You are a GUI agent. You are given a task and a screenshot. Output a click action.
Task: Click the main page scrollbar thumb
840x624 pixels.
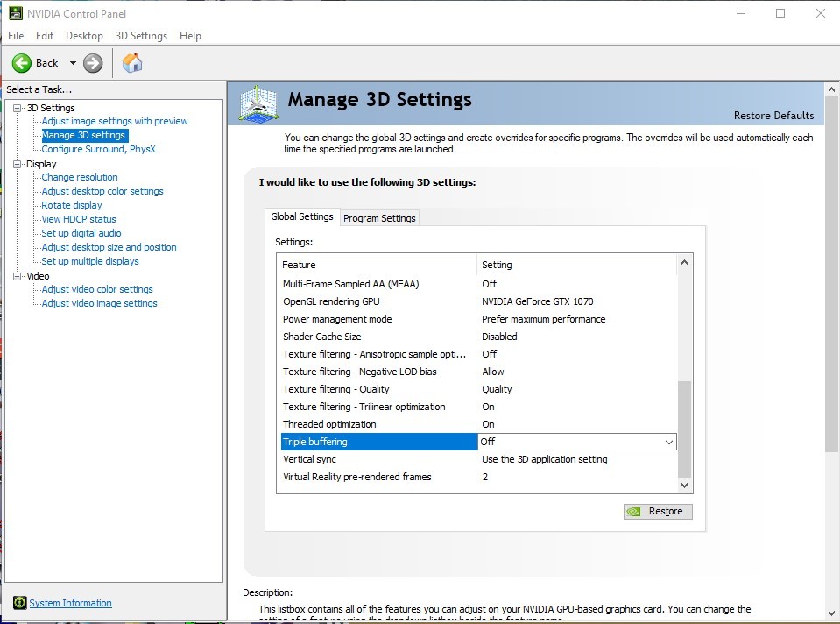[831, 274]
